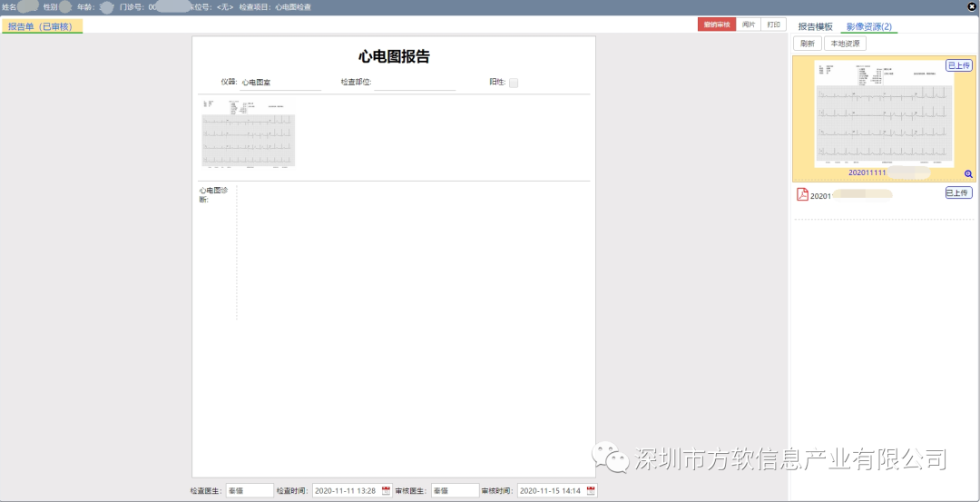Viewport: 980px width, 502px height.
Task: Close the report window with X icon
Action: click(x=972, y=6)
